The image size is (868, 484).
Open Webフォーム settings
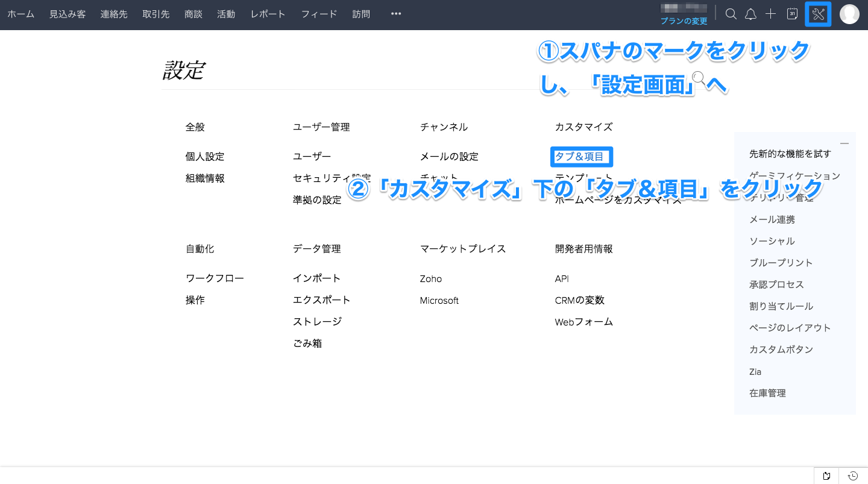[584, 322]
